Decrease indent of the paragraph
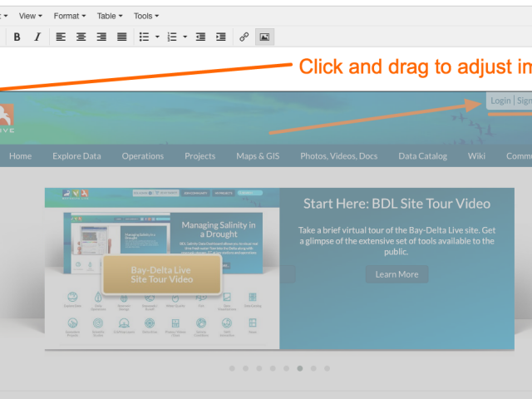The height and width of the screenshot is (399, 532). (200, 37)
